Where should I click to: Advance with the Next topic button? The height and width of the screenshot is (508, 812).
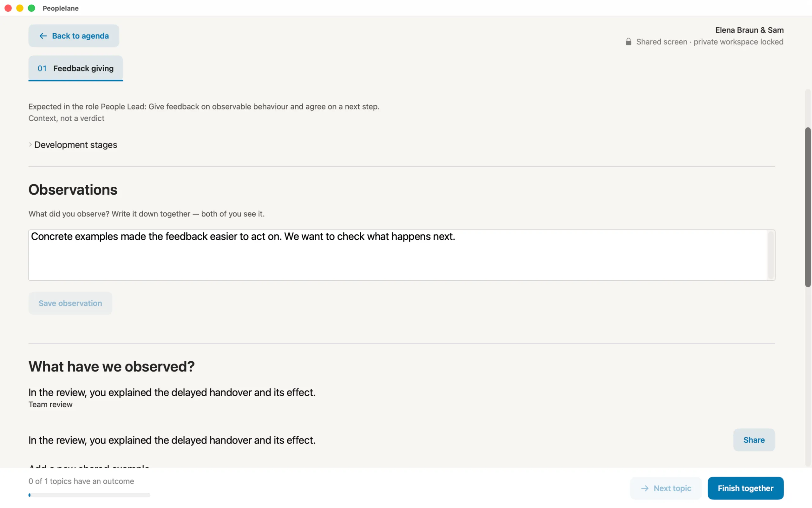pos(666,488)
